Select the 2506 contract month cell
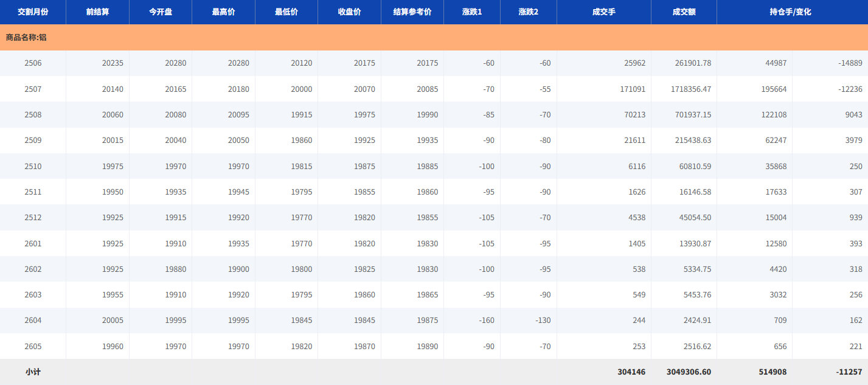Viewport: 868px width, 385px height. point(33,63)
